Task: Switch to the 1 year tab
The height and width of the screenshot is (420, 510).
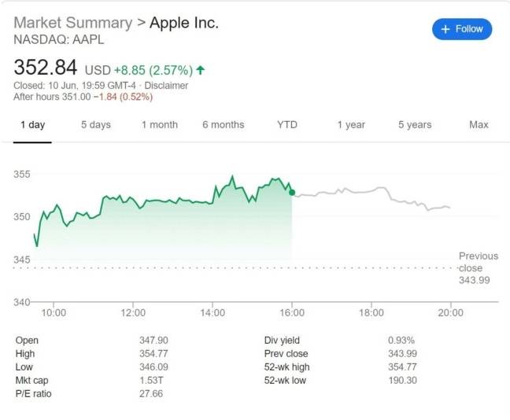Action: point(351,124)
